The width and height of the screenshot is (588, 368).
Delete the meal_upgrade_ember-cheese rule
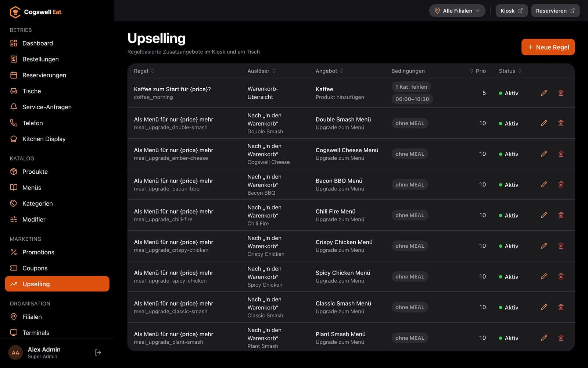point(561,154)
